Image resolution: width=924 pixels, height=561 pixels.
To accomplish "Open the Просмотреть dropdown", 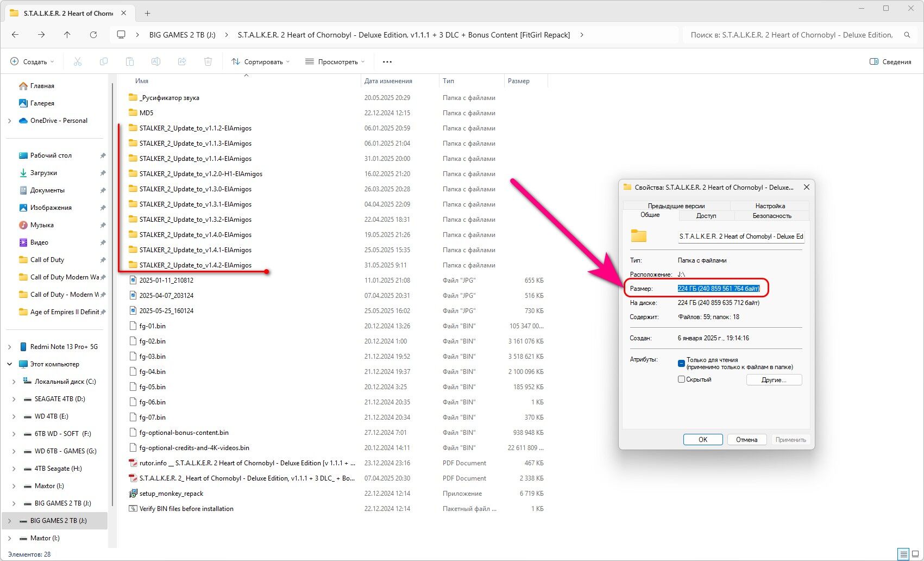I will (335, 62).
